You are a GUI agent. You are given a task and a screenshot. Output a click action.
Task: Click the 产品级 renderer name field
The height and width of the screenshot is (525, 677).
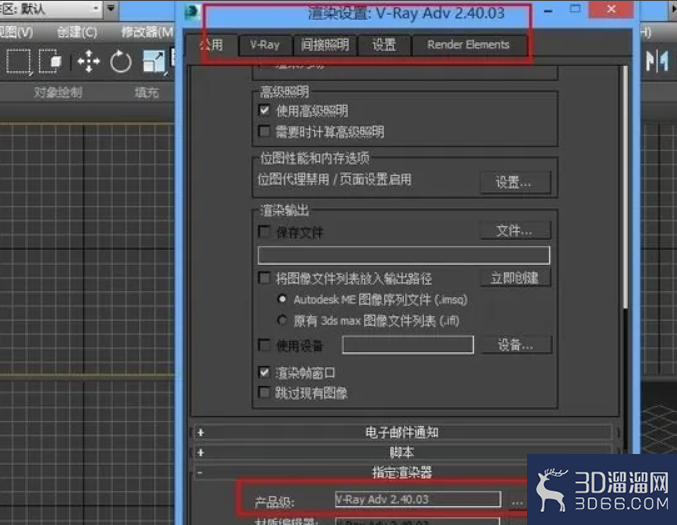pos(418,500)
